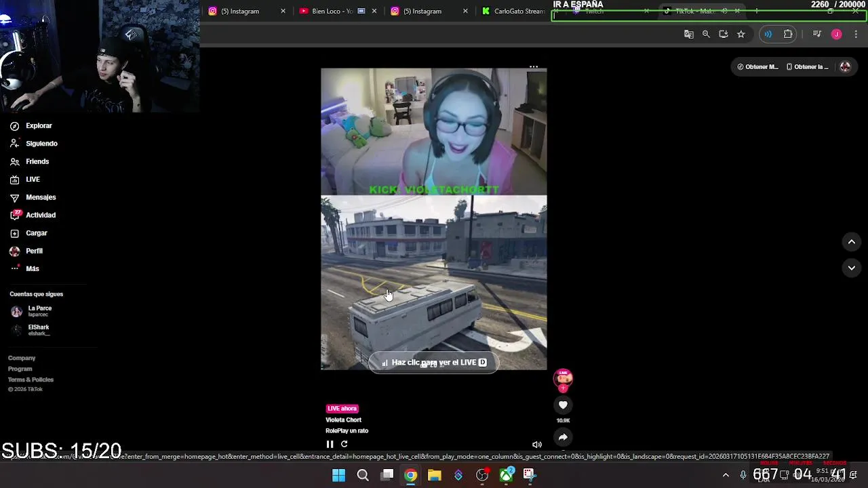Open Windows taskbar search
Image resolution: width=868 pixels, height=488 pixels.
[x=363, y=475]
